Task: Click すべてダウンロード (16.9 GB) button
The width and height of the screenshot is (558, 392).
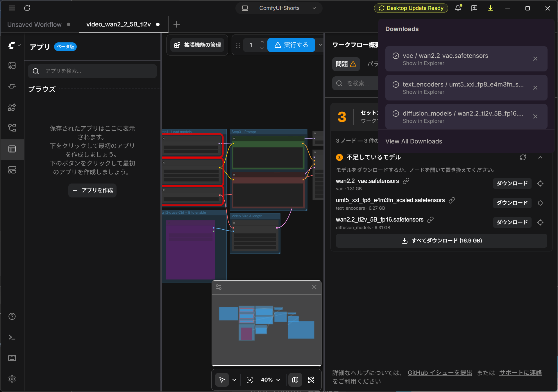Action: tap(441, 241)
